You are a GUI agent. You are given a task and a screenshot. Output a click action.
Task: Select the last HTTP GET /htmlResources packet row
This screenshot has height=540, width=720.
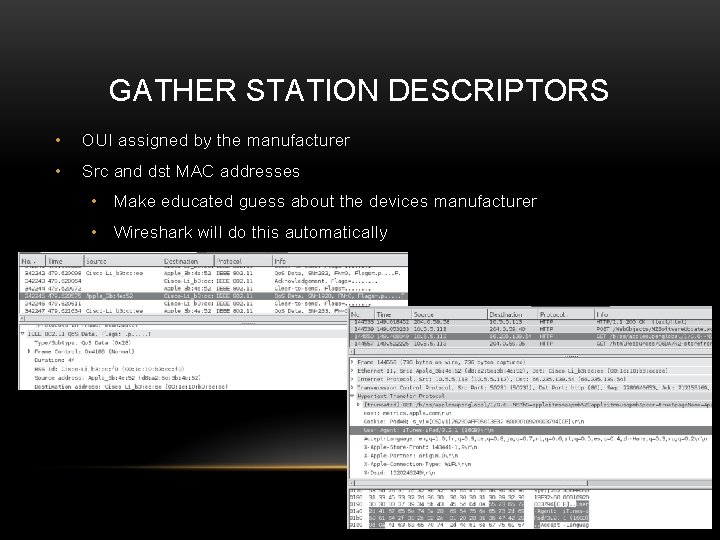531,343
